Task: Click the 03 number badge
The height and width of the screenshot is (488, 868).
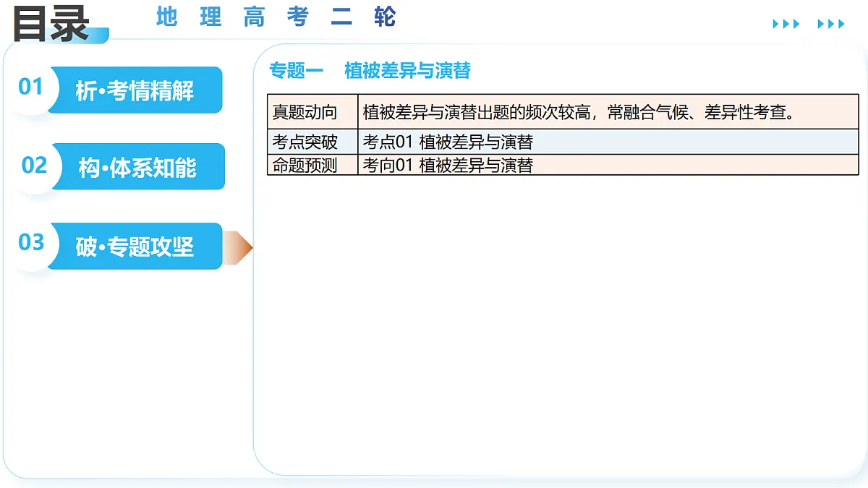Action: click(32, 242)
